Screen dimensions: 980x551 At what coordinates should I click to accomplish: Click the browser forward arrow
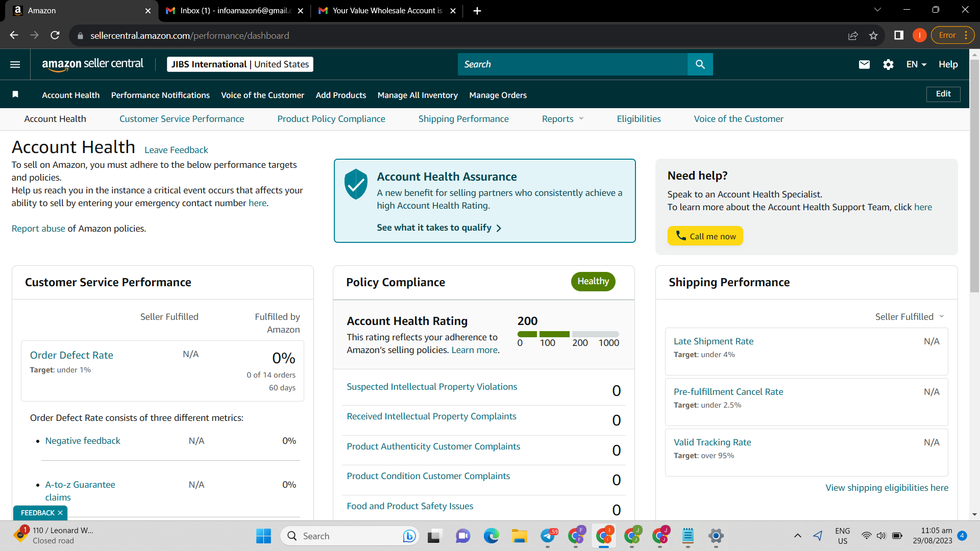35,35
